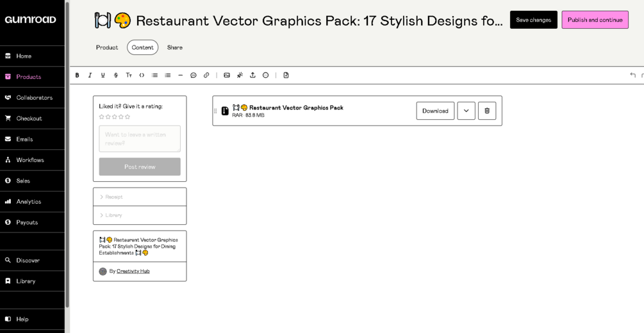Open Products in the sidebar
Screen dimensions: 644x333
point(33,77)
